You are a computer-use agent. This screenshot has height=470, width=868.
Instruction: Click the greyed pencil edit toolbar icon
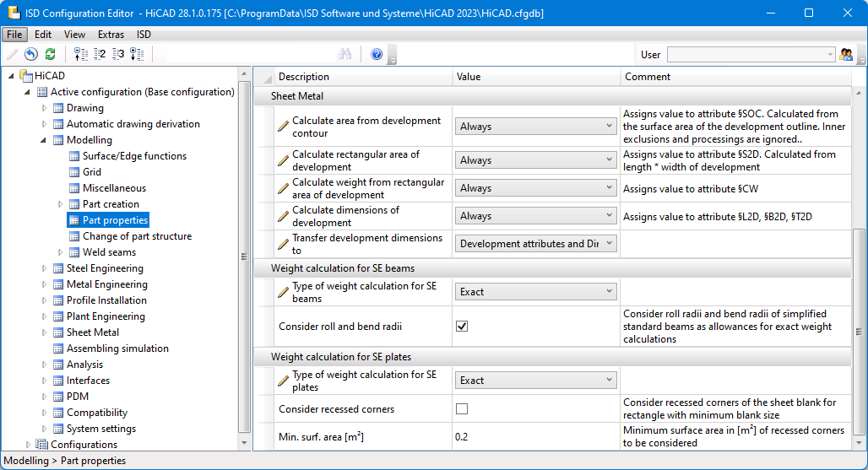click(12, 54)
